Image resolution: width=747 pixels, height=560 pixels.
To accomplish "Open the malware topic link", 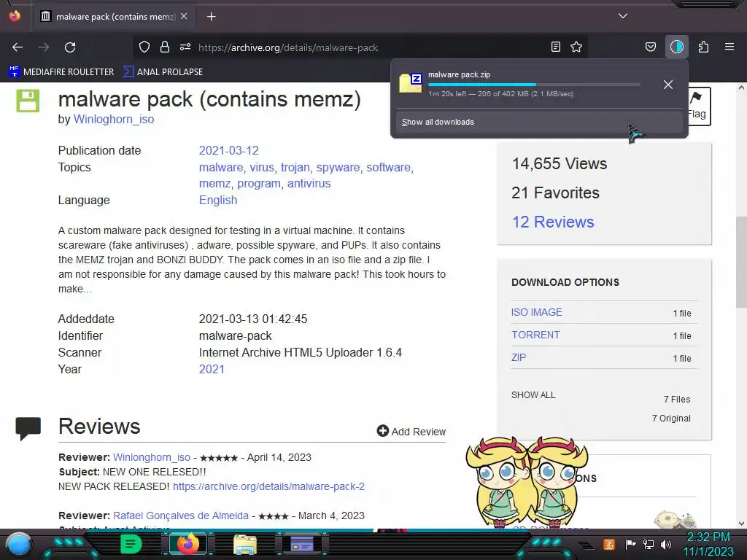I will tap(221, 167).
